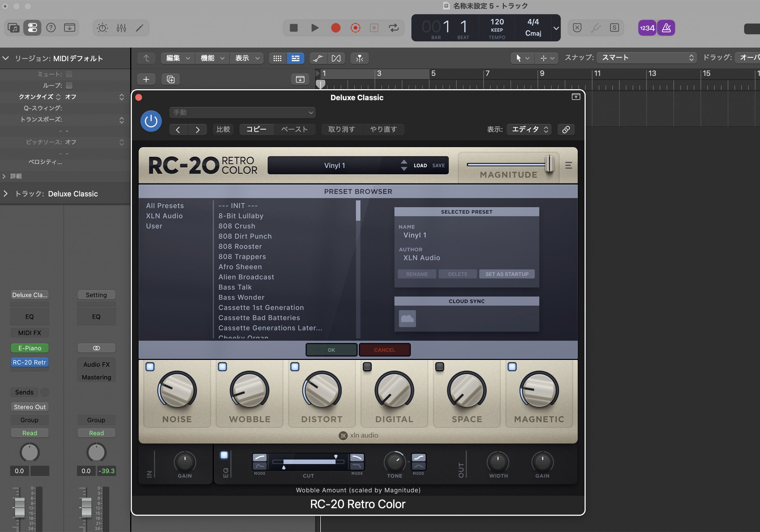Open the 表示 エディタ view dropdown
Screen dimensions: 760x532
pos(529,130)
